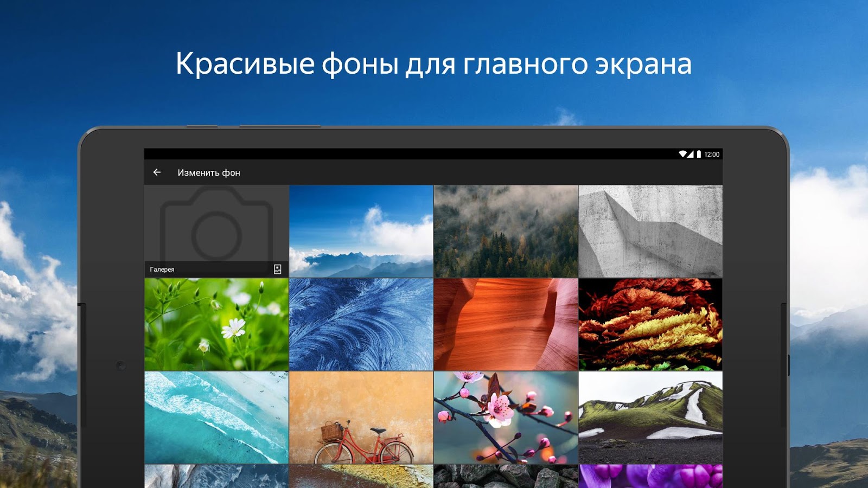Click the Изменить фон title
868x488 pixels.
click(209, 173)
